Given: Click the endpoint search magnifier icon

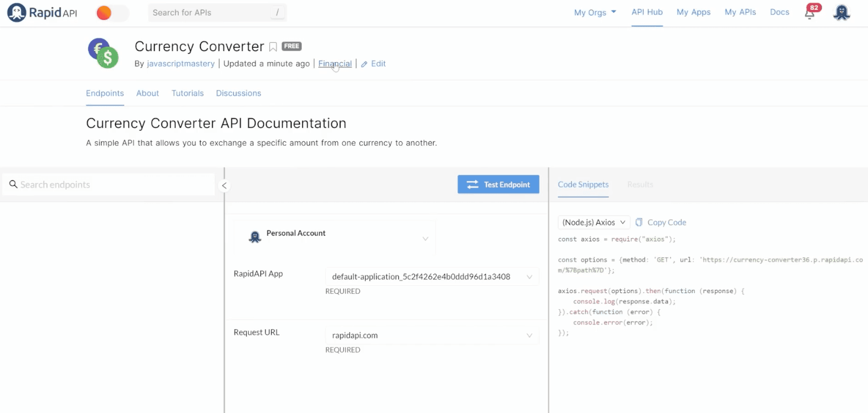Looking at the screenshot, I should click(14, 184).
